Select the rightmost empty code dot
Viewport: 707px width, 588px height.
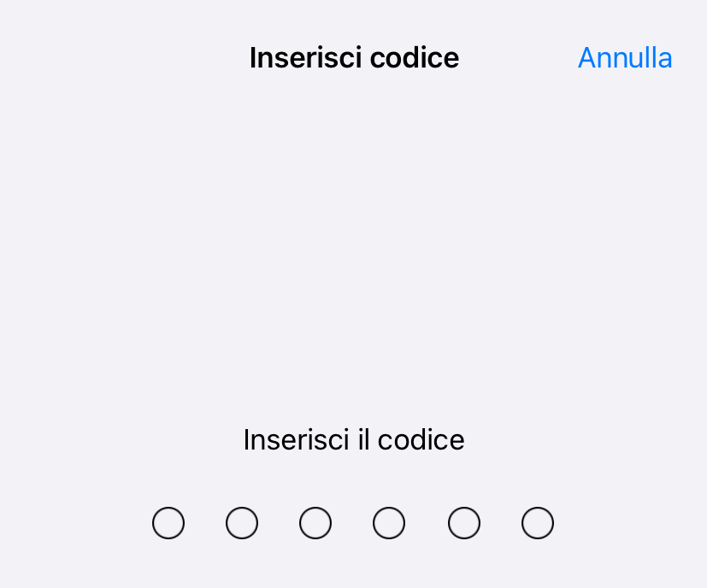coord(538,523)
